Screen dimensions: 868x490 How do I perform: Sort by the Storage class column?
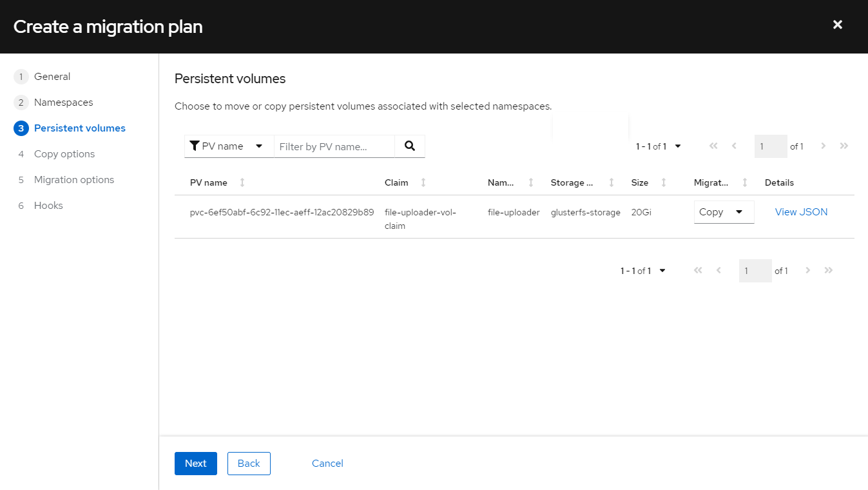(x=611, y=182)
